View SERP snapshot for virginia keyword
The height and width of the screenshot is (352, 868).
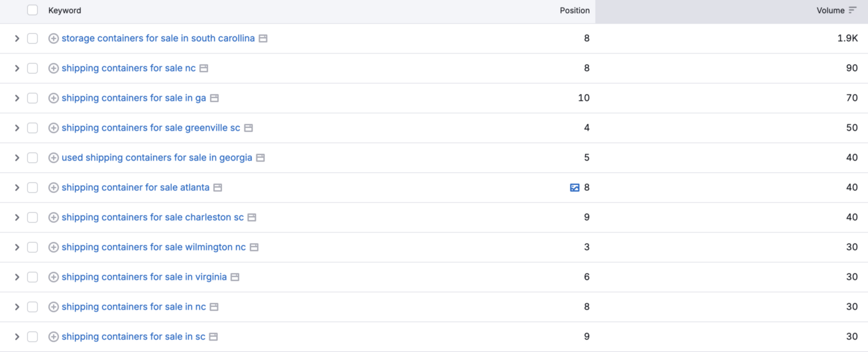[x=235, y=277]
